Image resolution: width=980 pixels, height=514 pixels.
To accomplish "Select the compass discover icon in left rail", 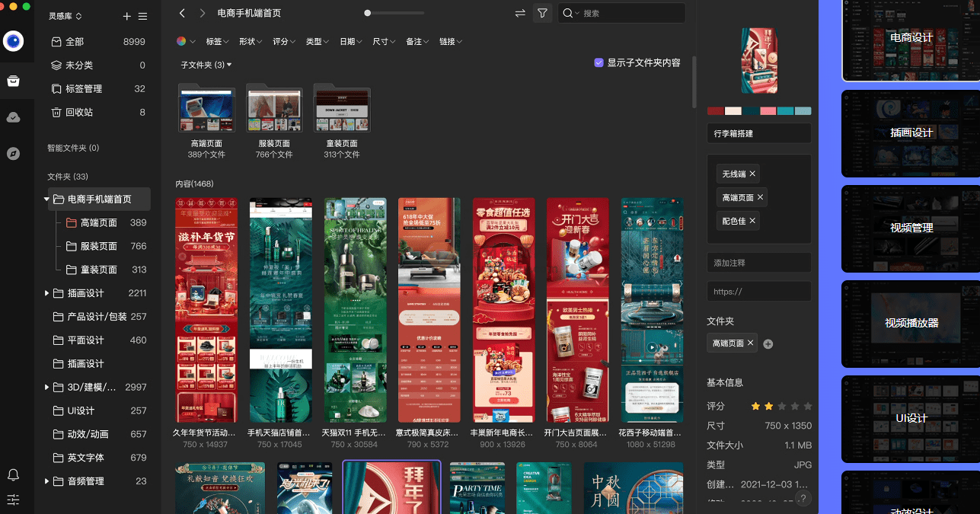I will tap(13, 153).
